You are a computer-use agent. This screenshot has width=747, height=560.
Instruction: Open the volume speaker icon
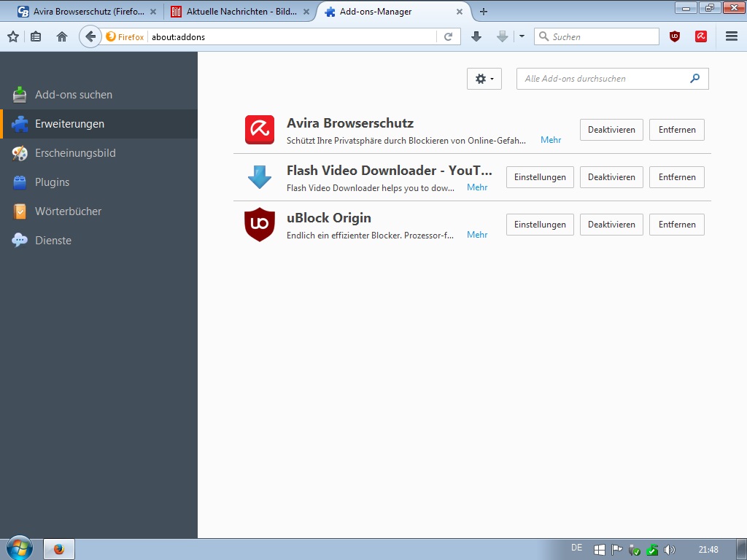click(670, 550)
